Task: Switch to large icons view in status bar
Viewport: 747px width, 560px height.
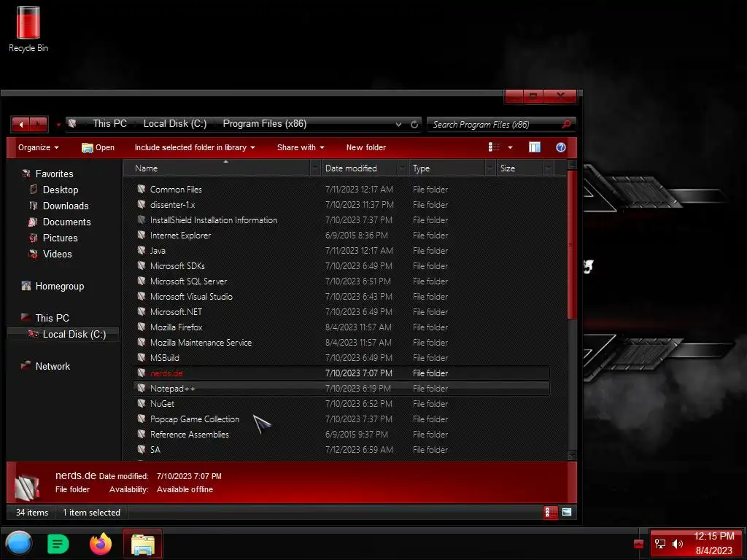Action: [x=566, y=513]
